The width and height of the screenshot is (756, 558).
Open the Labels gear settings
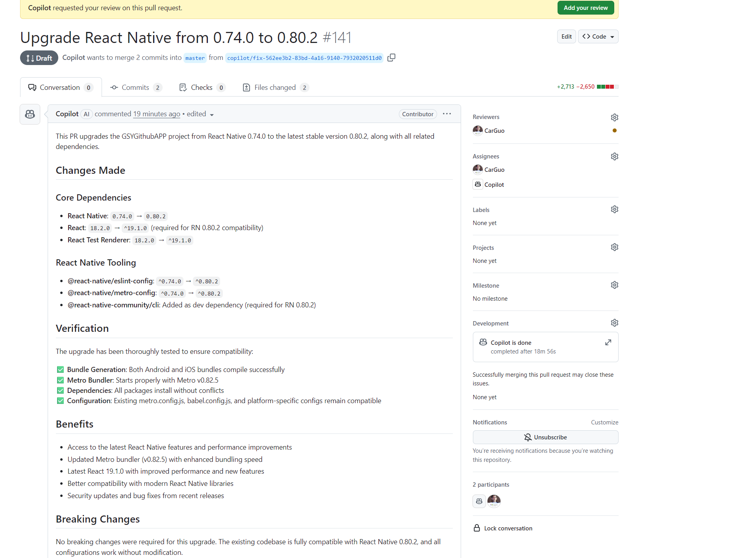[614, 209]
